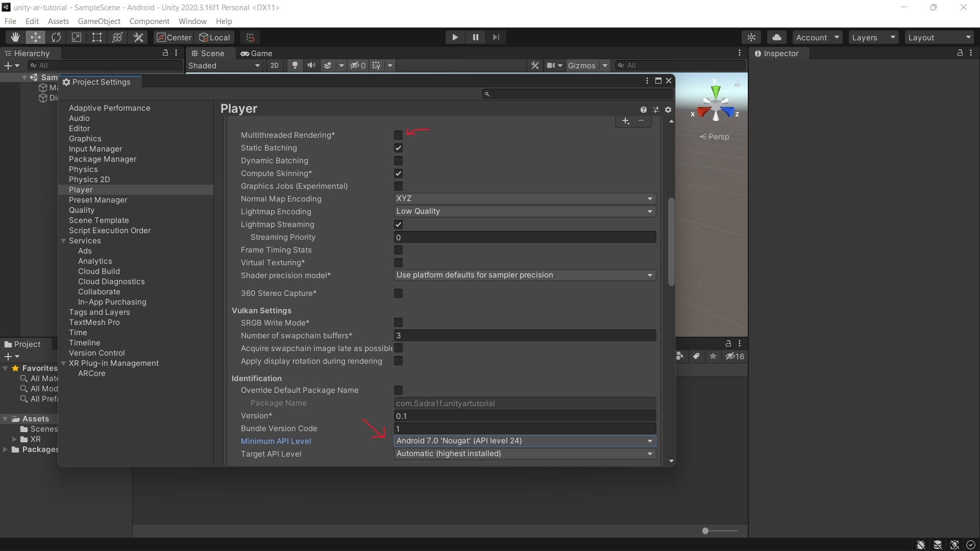Screen dimensions: 980x551
Task: Open Layers dropdown button
Action: [874, 37]
